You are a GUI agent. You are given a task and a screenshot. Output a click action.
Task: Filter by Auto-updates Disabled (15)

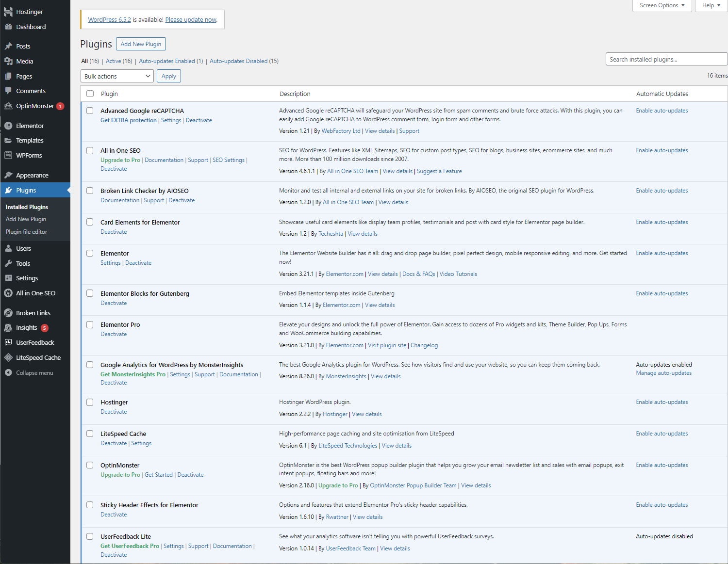tap(244, 61)
